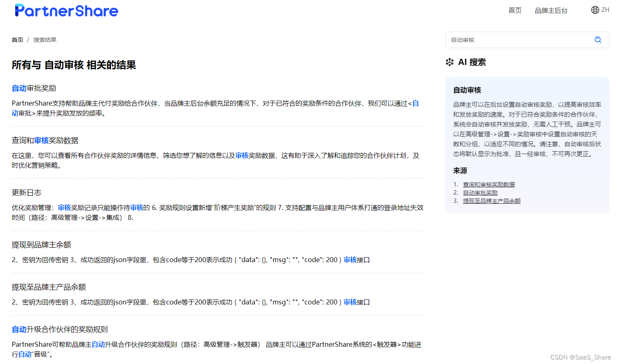The height and width of the screenshot is (364, 617).
Task: Click the 首页 breadcrumb link
Action: (17, 39)
